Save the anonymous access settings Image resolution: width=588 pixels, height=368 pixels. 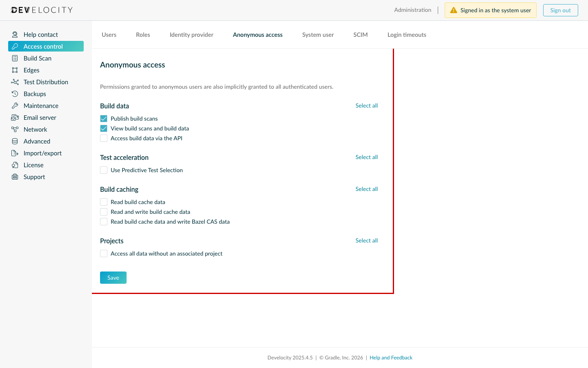click(113, 277)
